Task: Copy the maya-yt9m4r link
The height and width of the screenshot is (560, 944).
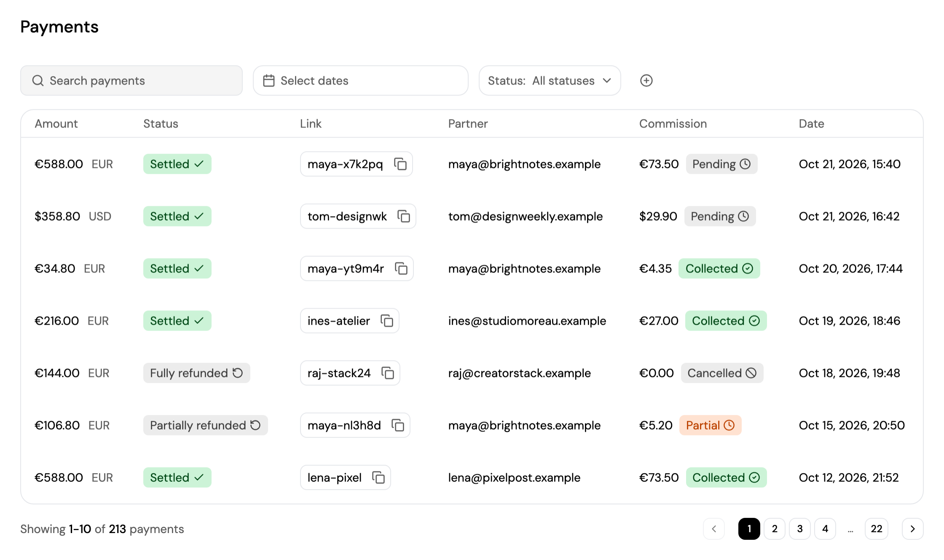Action: [x=401, y=268]
